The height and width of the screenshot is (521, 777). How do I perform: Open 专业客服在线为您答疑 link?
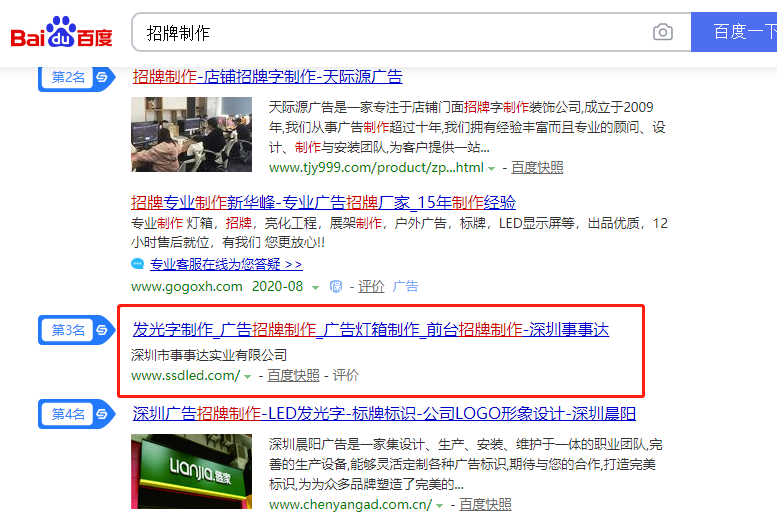tap(226, 264)
